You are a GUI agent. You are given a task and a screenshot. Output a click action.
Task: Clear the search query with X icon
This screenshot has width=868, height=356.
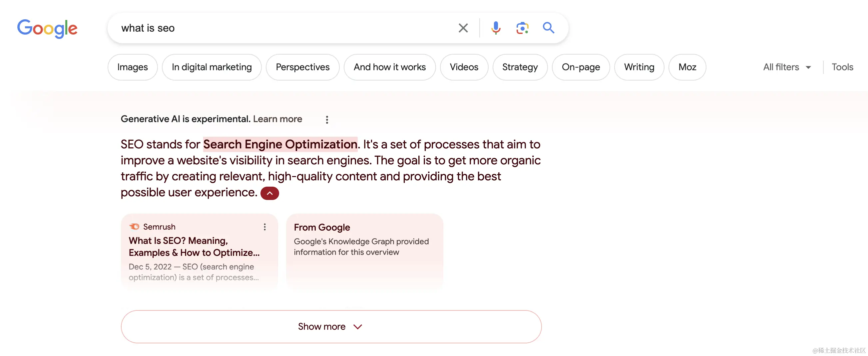(463, 28)
